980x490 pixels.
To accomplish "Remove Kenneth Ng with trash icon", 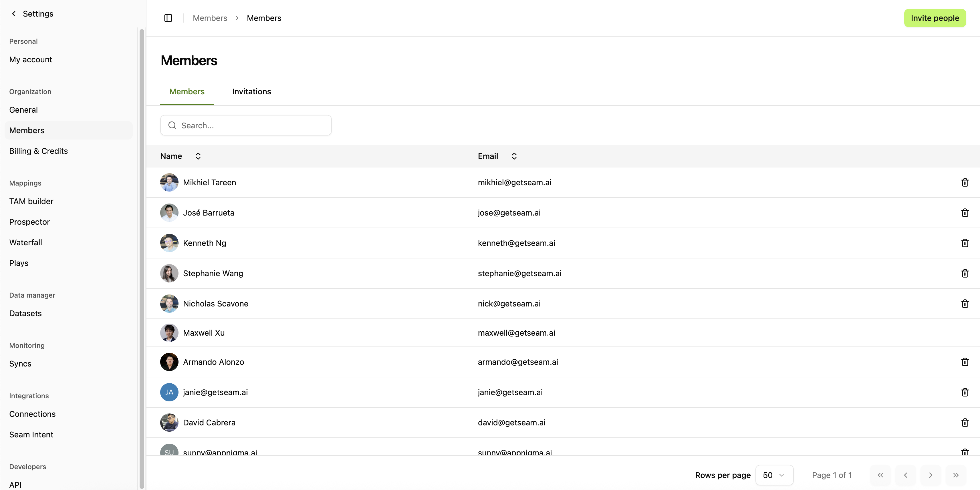I will pos(965,243).
